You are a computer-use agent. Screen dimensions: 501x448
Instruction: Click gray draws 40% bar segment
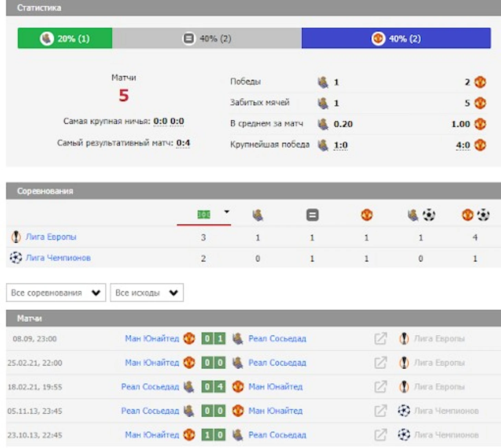point(207,38)
